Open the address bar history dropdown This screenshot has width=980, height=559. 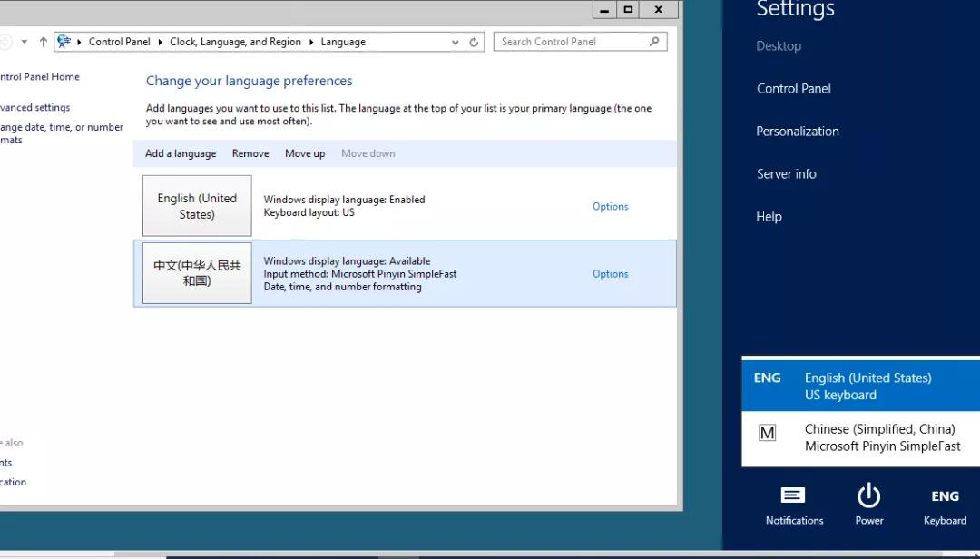(x=456, y=43)
